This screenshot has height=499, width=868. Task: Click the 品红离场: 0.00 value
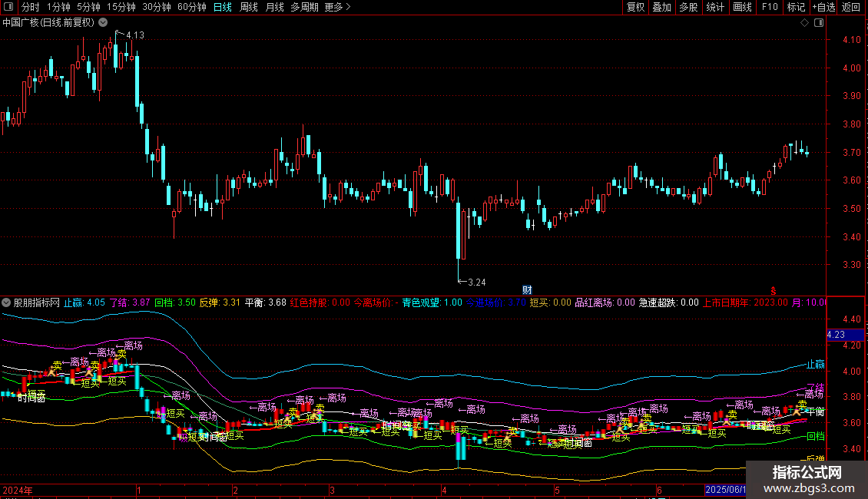tap(605, 302)
